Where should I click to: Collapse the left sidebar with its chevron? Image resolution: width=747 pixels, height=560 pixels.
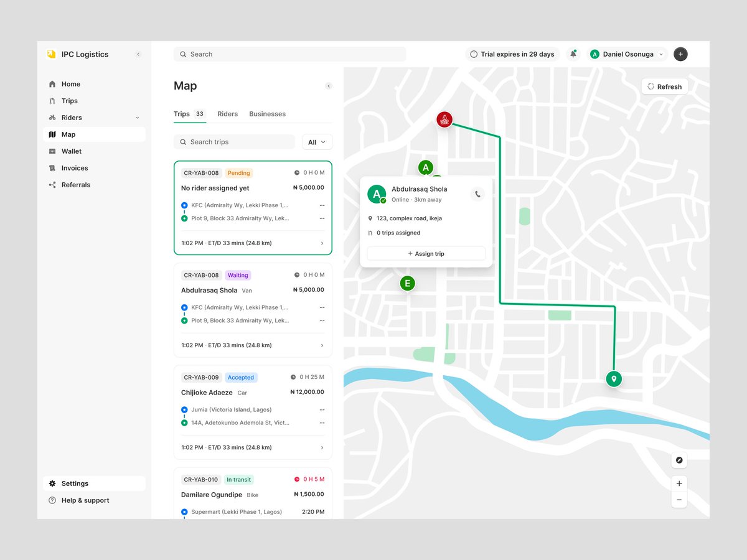coord(138,54)
